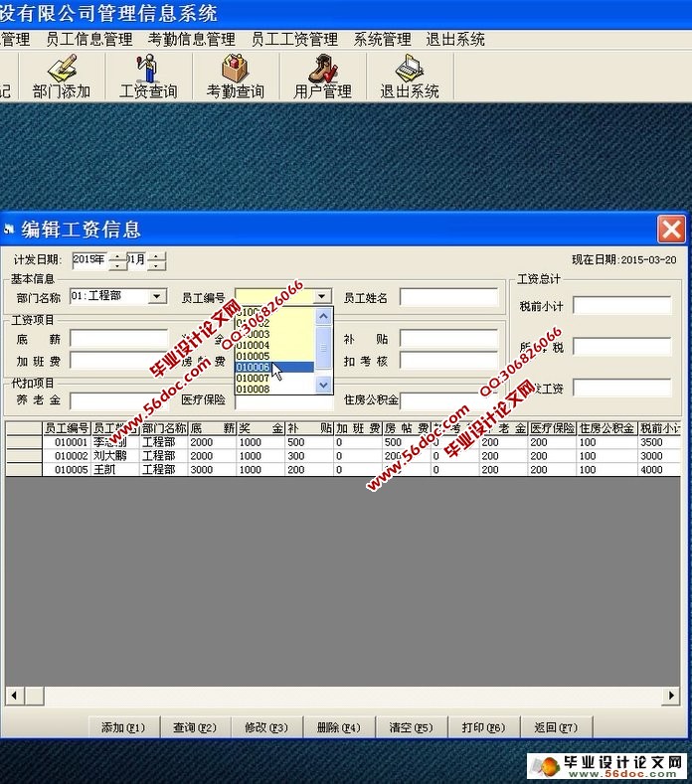Click the 打印(F6) button
The width and height of the screenshot is (692, 784).
click(x=484, y=727)
